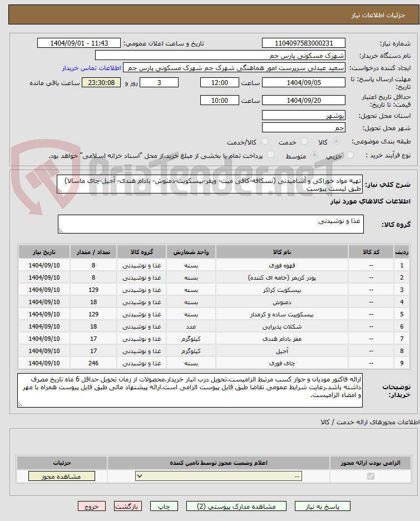Image resolution: width=420 pixels, height=521 pixels.
Task: Click the کد کالا column header
Action: click(x=371, y=252)
